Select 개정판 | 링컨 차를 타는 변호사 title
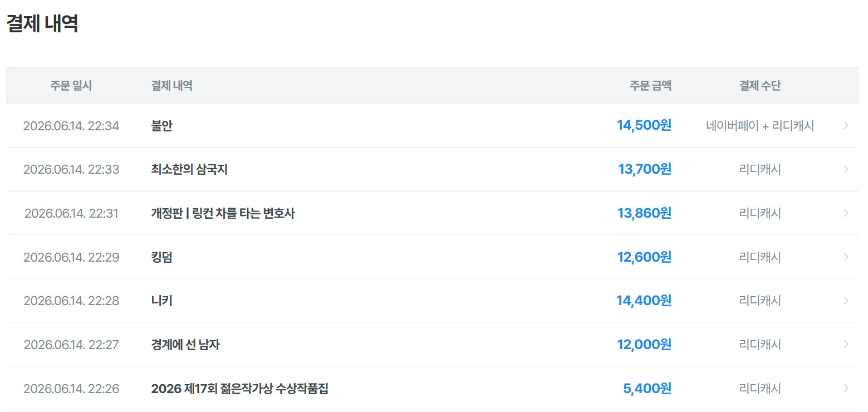The width and height of the screenshot is (868, 412). (223, 213)
